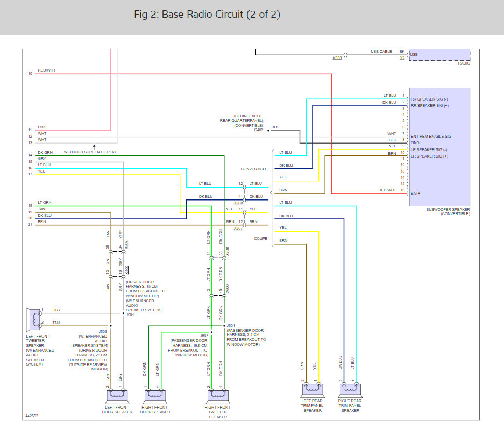Click the Left Front Door speaker symbol
Viewport: 504px width, 436px height.
click(x=117, y=396)
